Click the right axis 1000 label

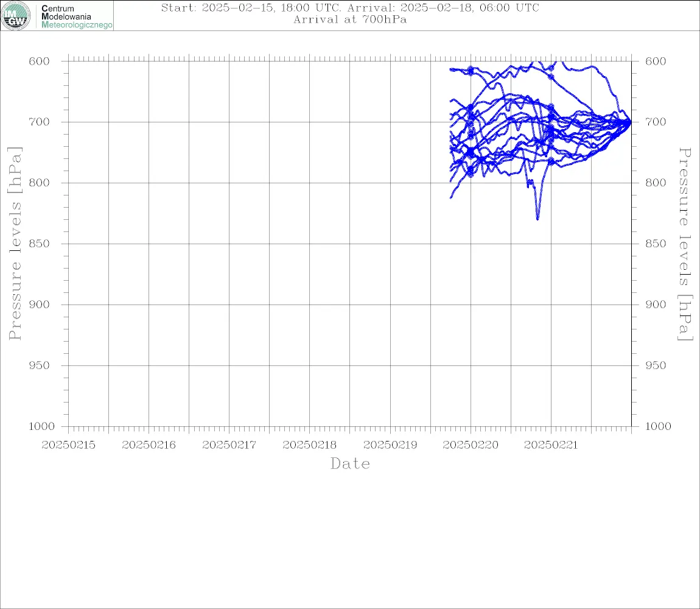[x=659, y=426]
